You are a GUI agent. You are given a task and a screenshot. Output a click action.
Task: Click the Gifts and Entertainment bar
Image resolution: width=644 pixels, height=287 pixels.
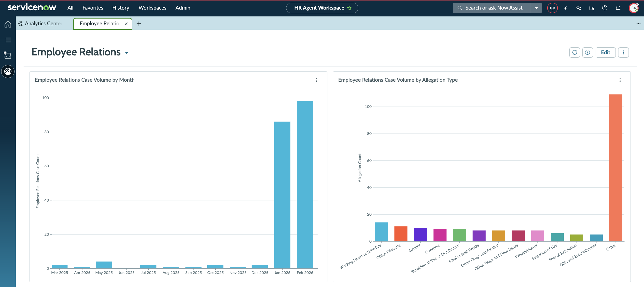point(596,238)
